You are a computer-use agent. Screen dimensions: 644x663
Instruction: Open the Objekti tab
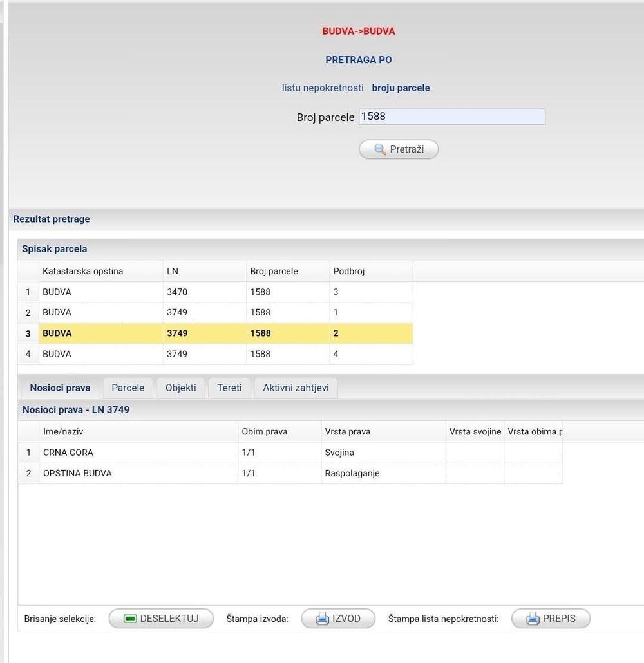tap(180, 388)
